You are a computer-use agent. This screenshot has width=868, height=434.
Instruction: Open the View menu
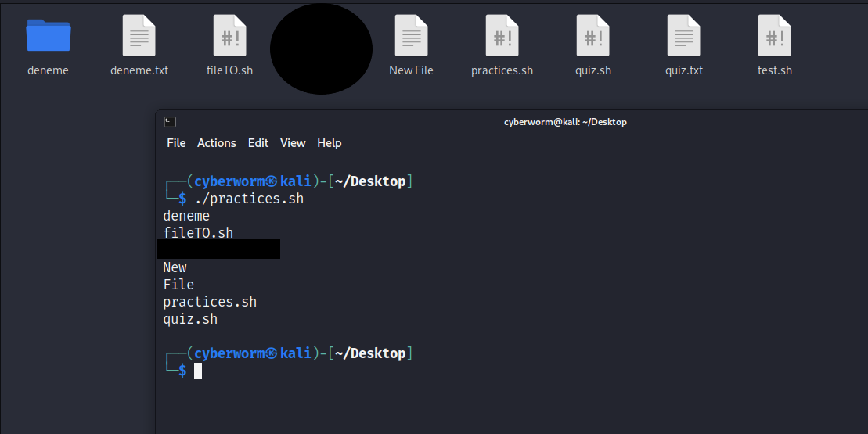click(293, 143)
